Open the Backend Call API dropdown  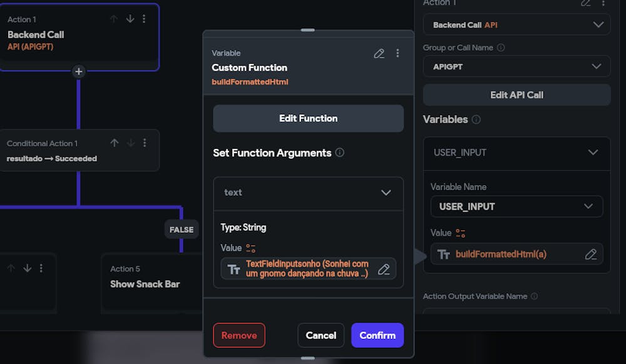click(x=516, y=25)
